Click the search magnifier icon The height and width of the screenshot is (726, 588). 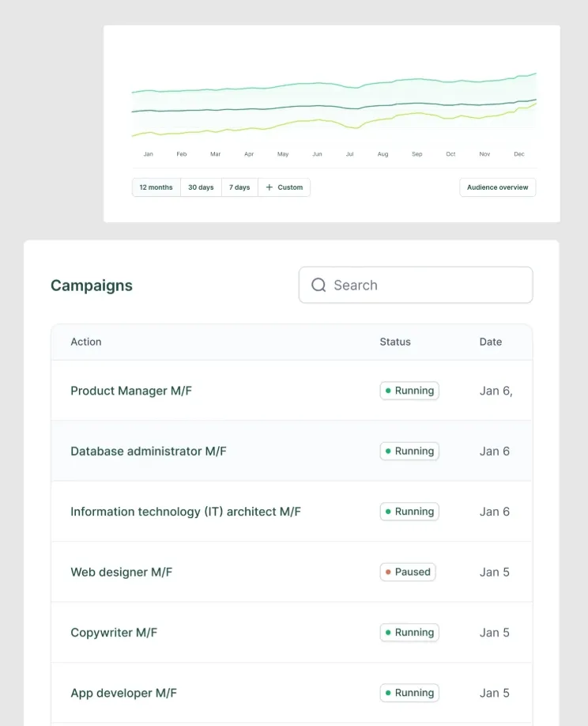(318, 285)
